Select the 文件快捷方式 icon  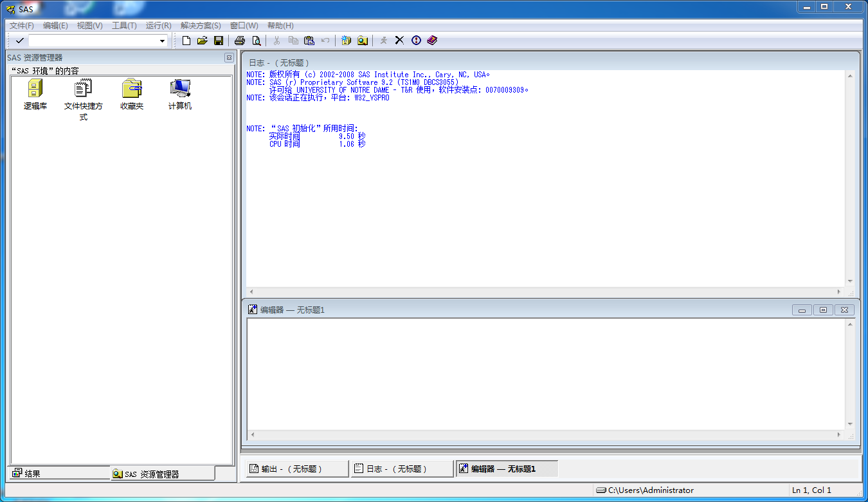(84, 100)
